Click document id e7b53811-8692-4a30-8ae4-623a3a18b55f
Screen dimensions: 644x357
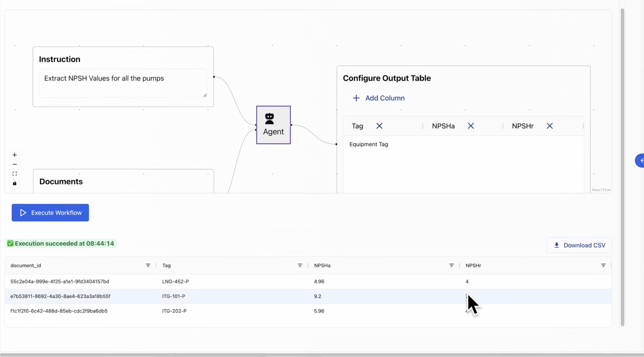(x=60, y=296)
